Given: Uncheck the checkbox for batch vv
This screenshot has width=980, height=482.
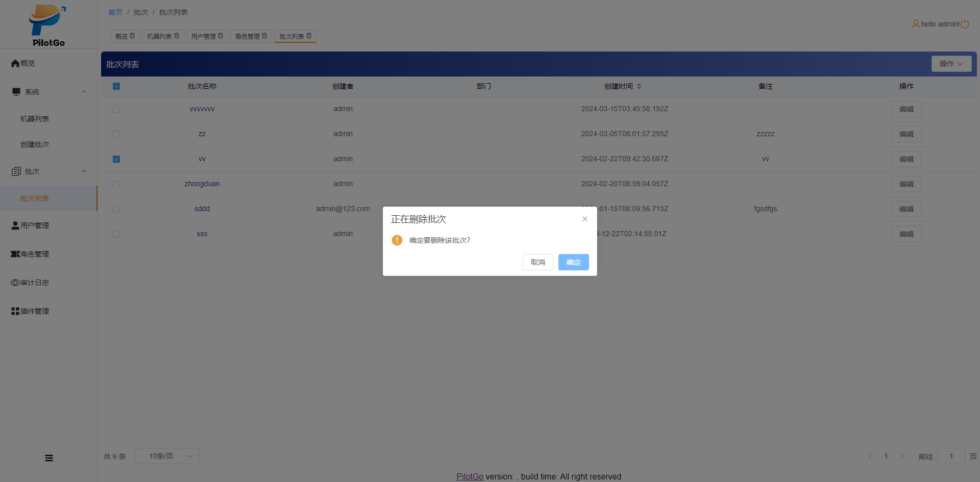Looking at the screenshot, I should coord(116,159).
